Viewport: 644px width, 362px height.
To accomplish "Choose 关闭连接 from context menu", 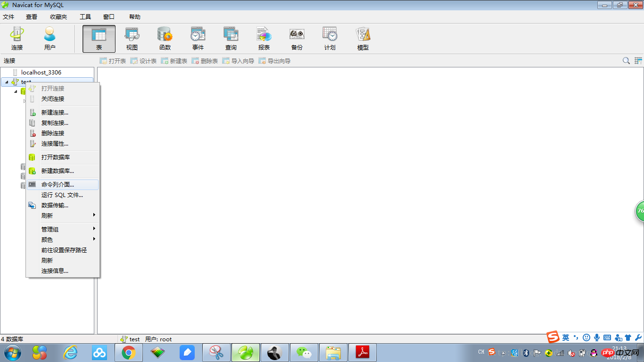I will click(63, 99).
